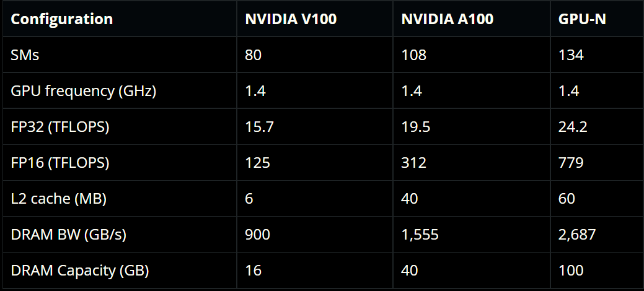The height and width of the screenshot is (291, 644).
Task: Select the DRAM Capacity (GB) label
Action: [80, 271]
